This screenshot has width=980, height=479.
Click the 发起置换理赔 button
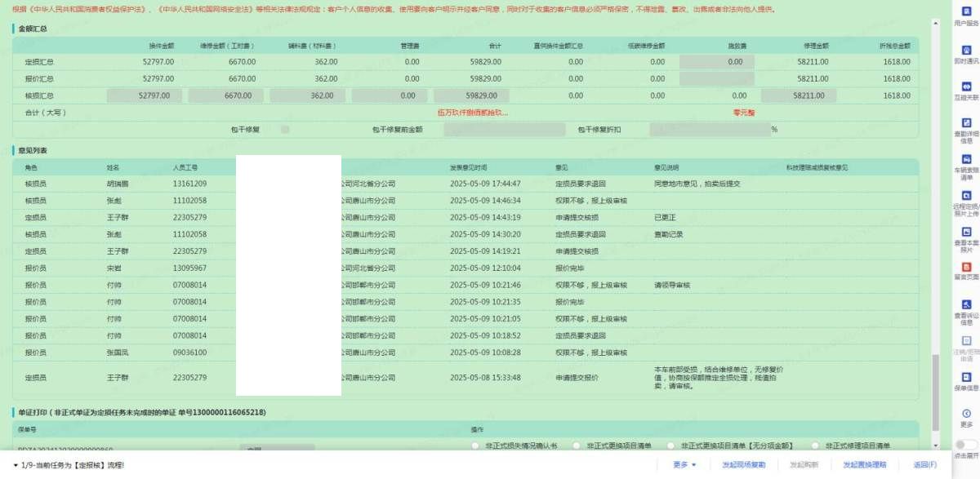pyautogui.click(x=864, y=464)
